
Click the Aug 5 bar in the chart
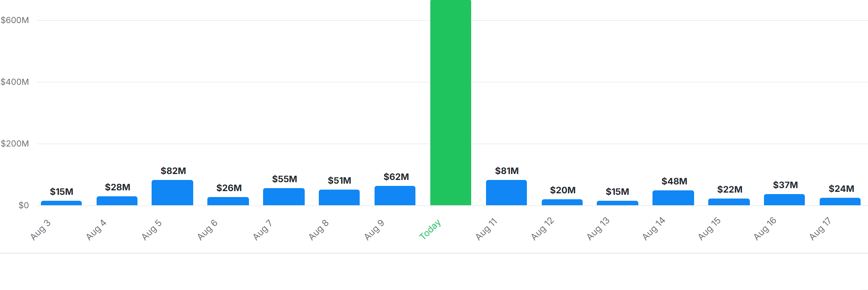172,193
